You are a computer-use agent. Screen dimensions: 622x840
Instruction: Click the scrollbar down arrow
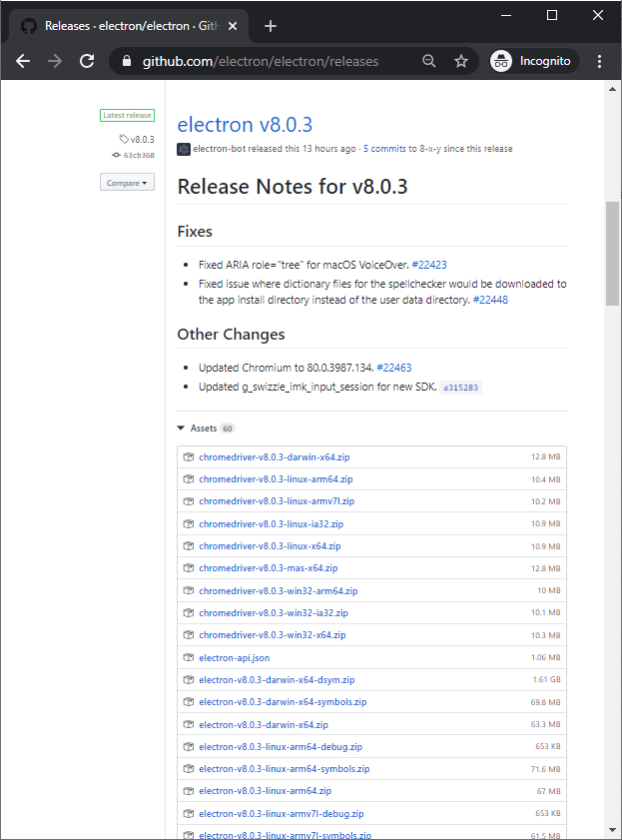[x=612, y=830]
